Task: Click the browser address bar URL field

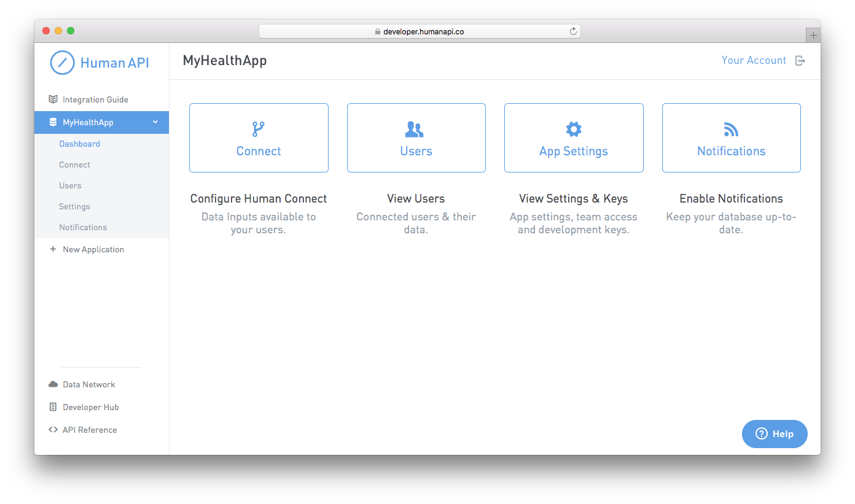Action: click(420, 31)
